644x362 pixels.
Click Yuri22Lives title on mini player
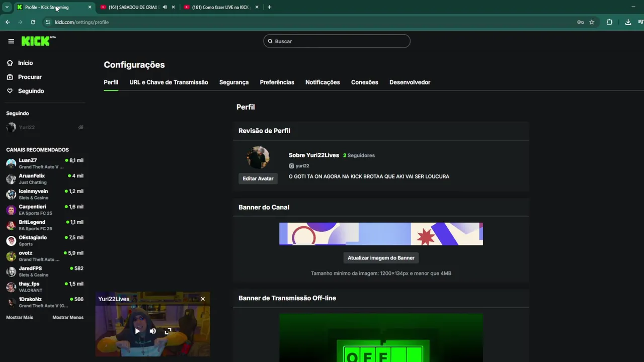[x=114, y=299]
